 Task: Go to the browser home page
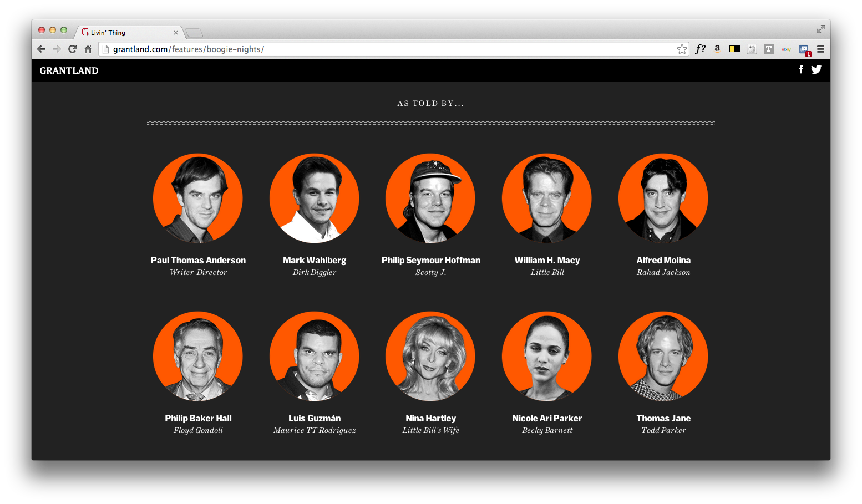88,49
